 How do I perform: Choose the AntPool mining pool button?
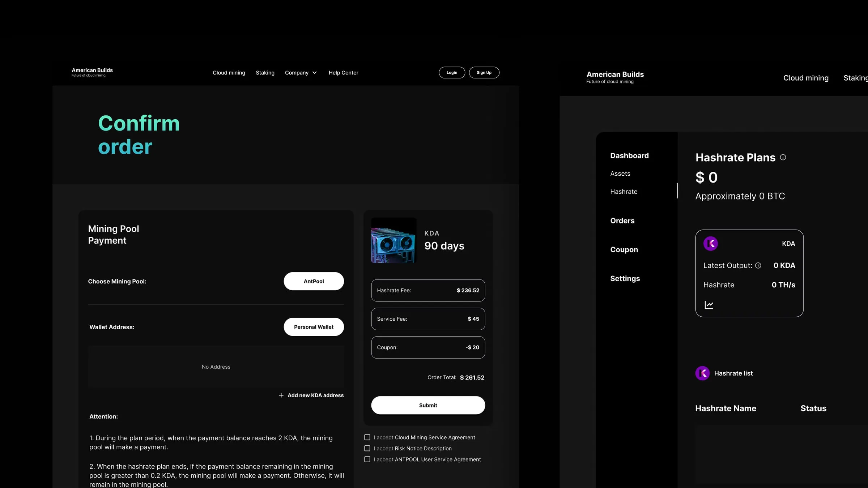click(x=314, y=281)
